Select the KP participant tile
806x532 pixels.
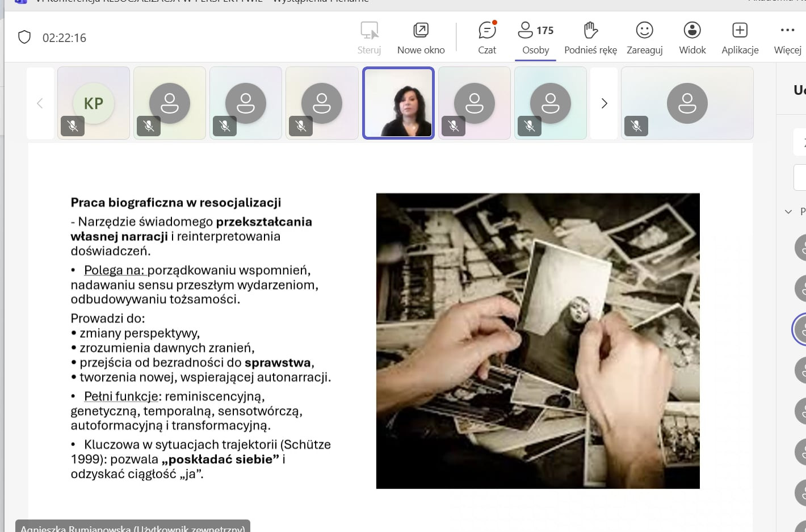[94, 103]
